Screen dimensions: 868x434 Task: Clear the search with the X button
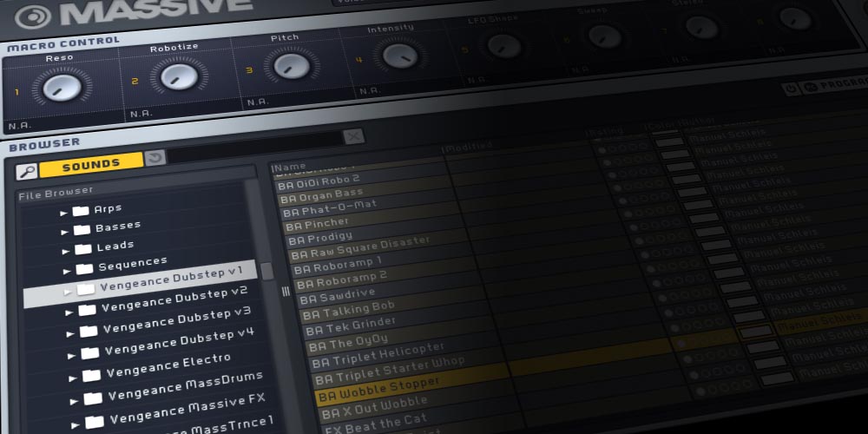point(354,136)
